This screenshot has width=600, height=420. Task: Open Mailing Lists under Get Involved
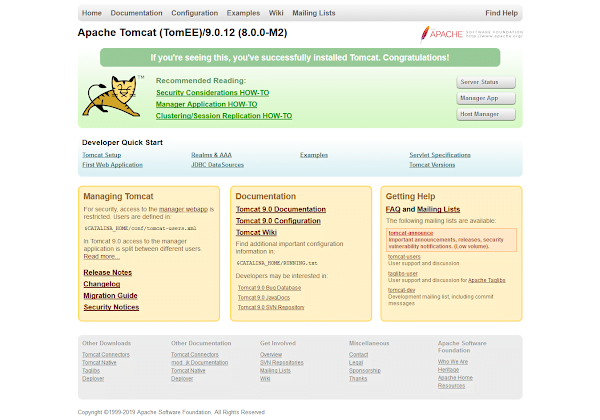[x=275, y=371]
